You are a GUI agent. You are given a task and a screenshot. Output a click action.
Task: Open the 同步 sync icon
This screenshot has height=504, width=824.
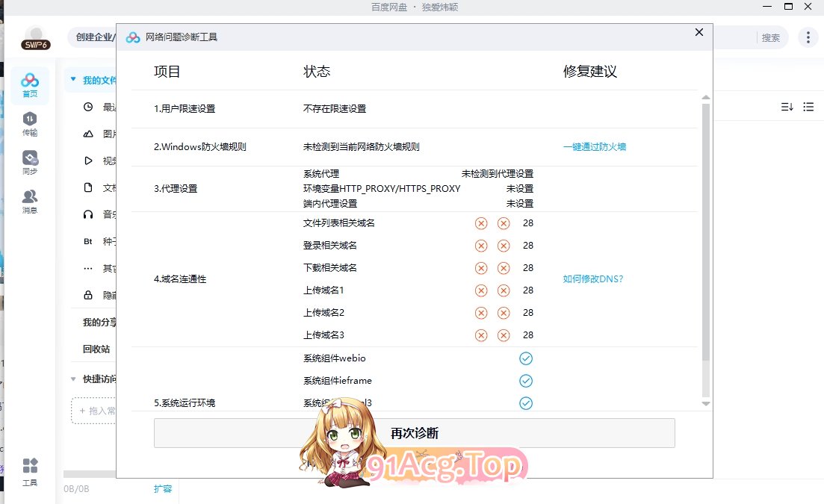(30, 163)
